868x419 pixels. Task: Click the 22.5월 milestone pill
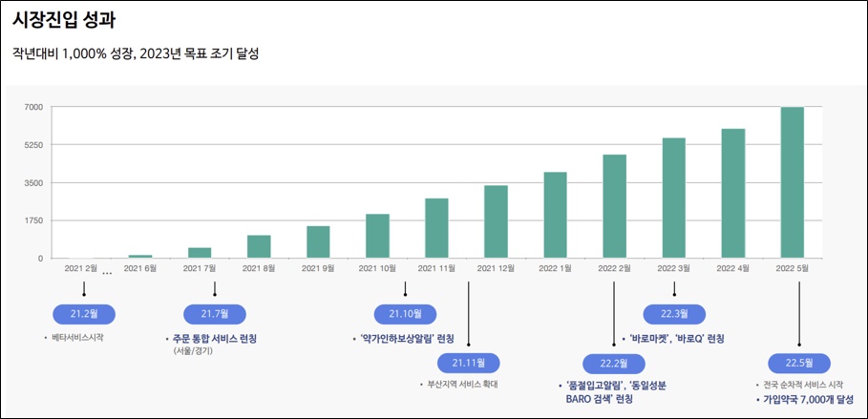click(799, 363)
